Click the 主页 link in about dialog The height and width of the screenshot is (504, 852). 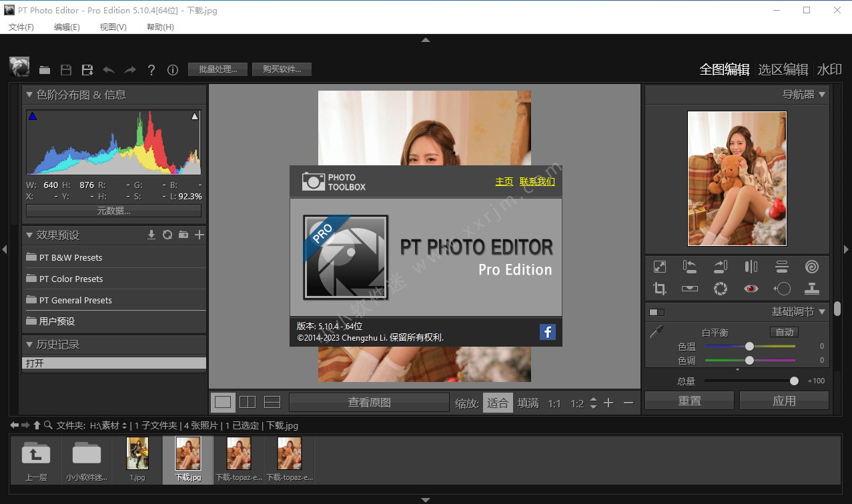pyautogui.click(x=504, y=181)
